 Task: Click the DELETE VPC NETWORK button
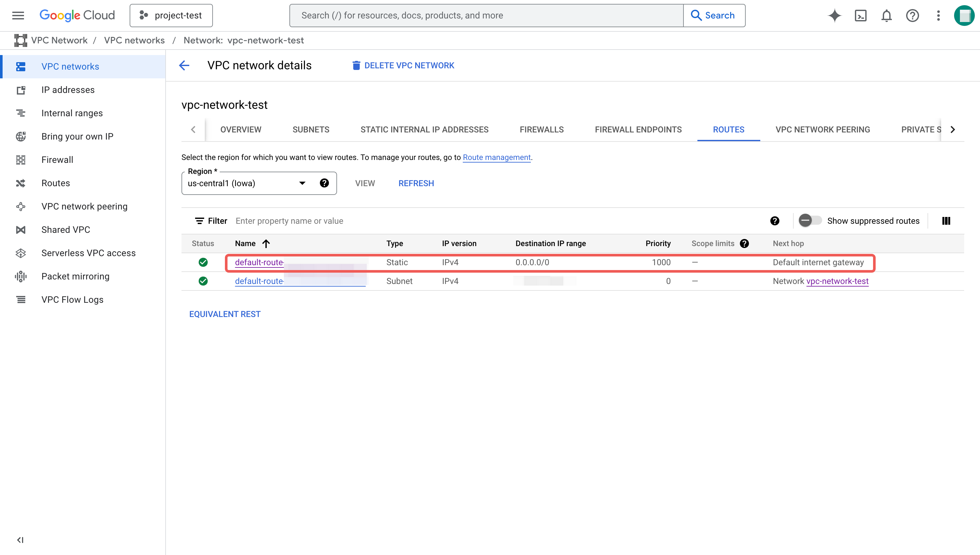(x=403, y=65)
